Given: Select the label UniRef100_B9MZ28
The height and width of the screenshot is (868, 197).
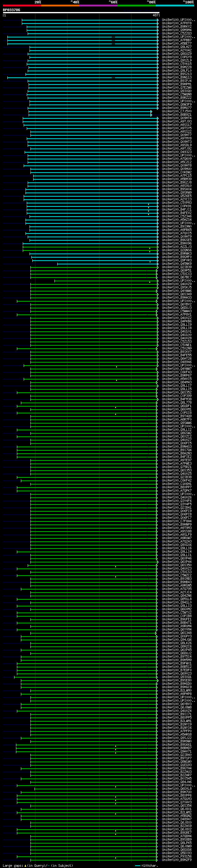Looking at the screenshot, I should (177, 67).
